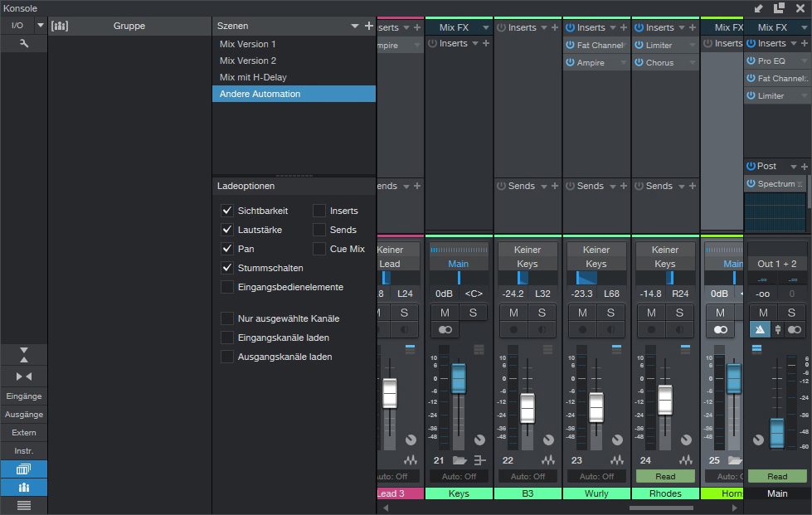This screenshot has height=515, width=812.
Task: Enable the Cue Mix checkbox
Action: pos(319,249)
